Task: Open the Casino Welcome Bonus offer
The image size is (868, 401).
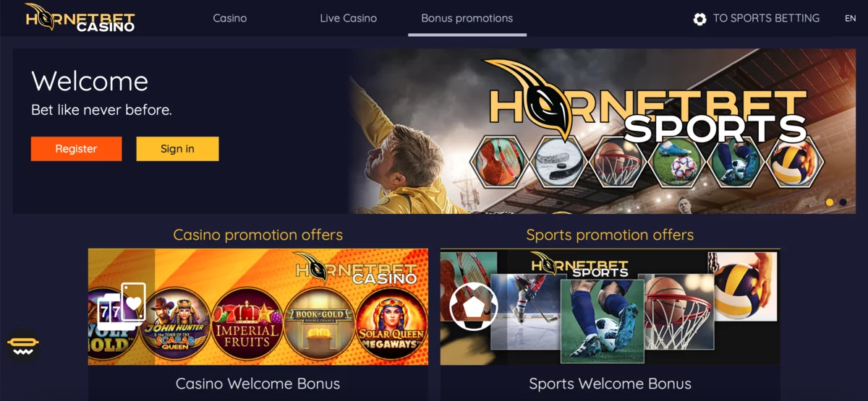Action: click(258, 384)
